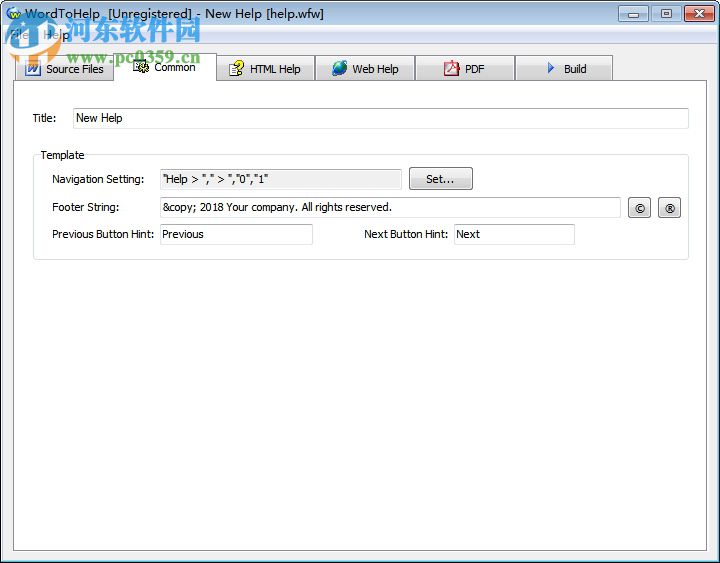Image resolution: width=720 pixels, height=563 pixels.
Task: Click the Previous Button Hint field
Action: 236,234
